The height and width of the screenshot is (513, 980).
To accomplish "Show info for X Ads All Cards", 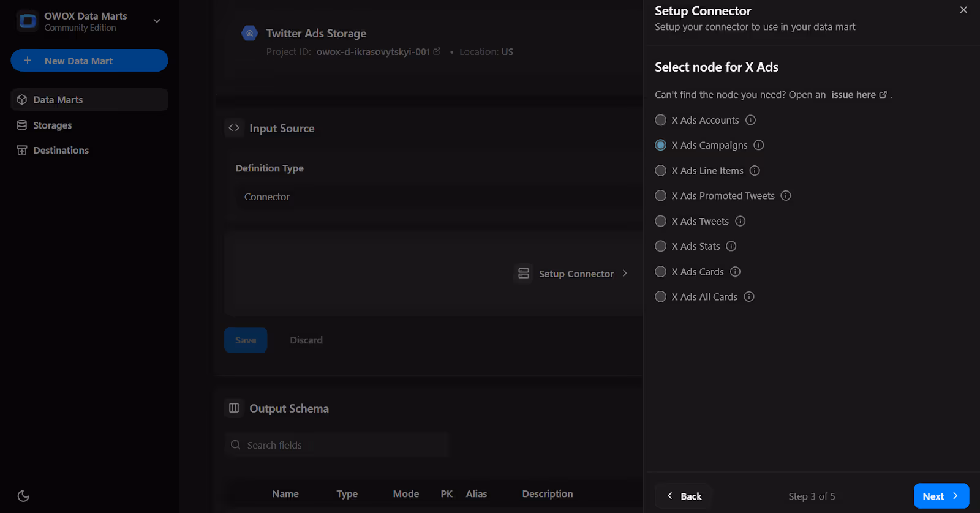I will click(x=748, y=297).
